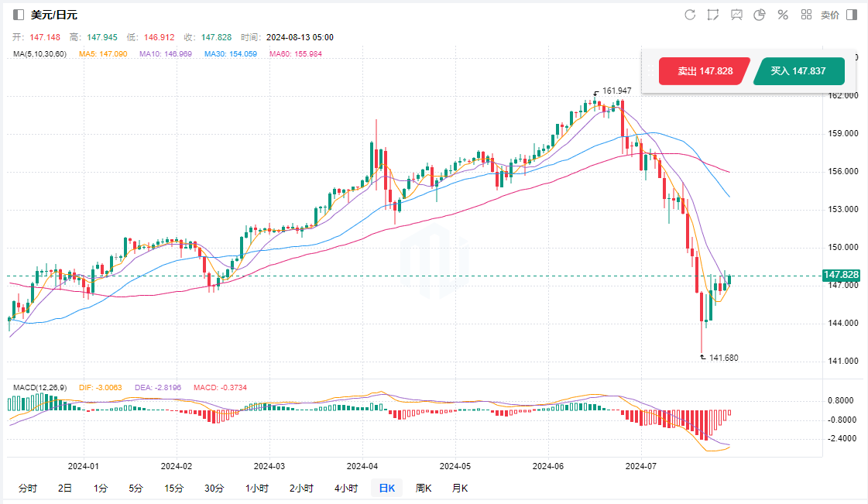
Task: Toggle the right side panel icon
Action: pyautogui.click(x=852, y=15)
